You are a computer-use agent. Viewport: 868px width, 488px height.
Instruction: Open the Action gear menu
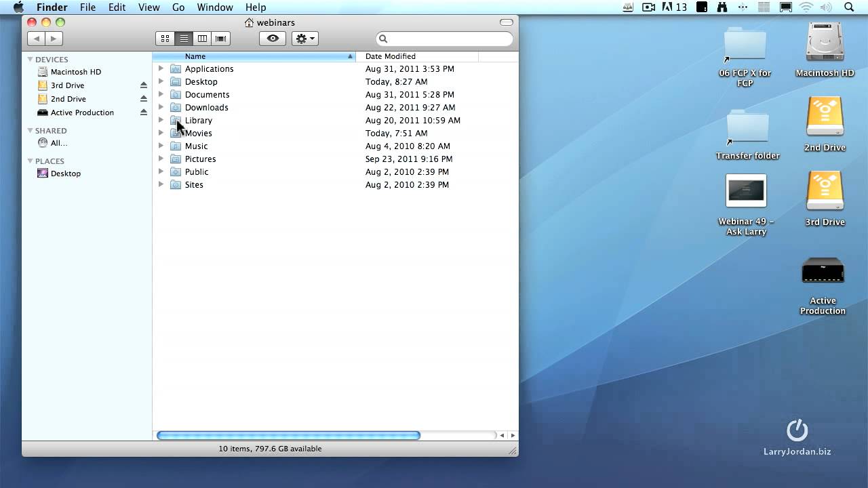point(304,39)
